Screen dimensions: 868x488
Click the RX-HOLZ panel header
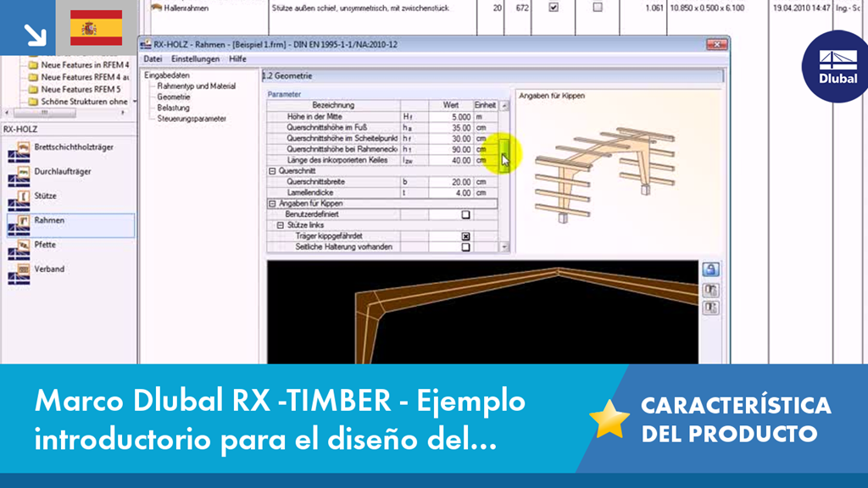pos(69,129)
